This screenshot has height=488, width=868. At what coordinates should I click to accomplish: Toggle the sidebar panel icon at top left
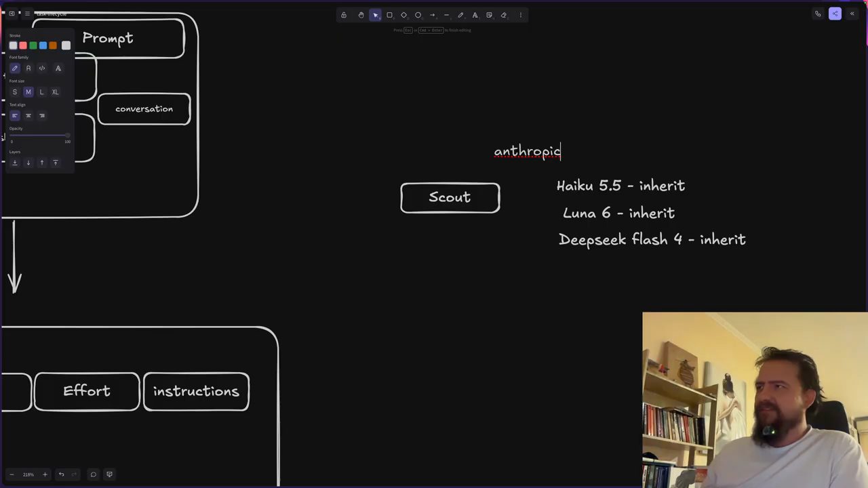tap(12, 14)
